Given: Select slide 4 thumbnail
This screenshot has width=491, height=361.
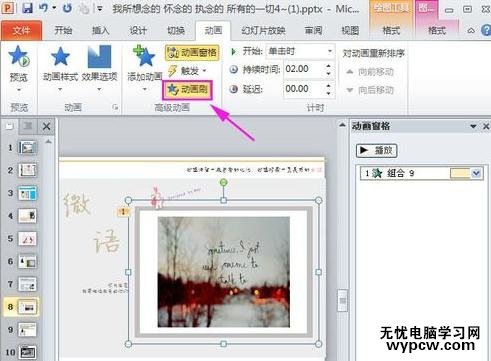Looking at the screenshot, I should (28, 216).
